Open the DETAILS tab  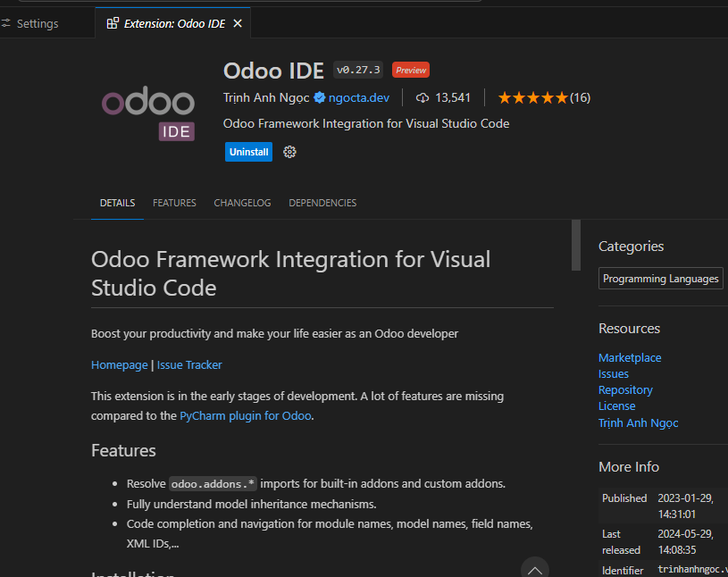[118, 203]
